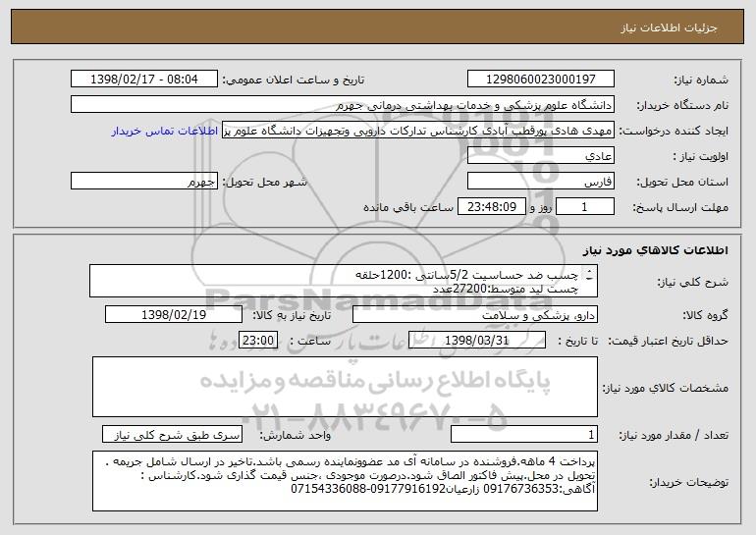Screen dimensions: 756x535
Task: Click the price validity date 1398/03/31
Action: [x=477, y=341]
